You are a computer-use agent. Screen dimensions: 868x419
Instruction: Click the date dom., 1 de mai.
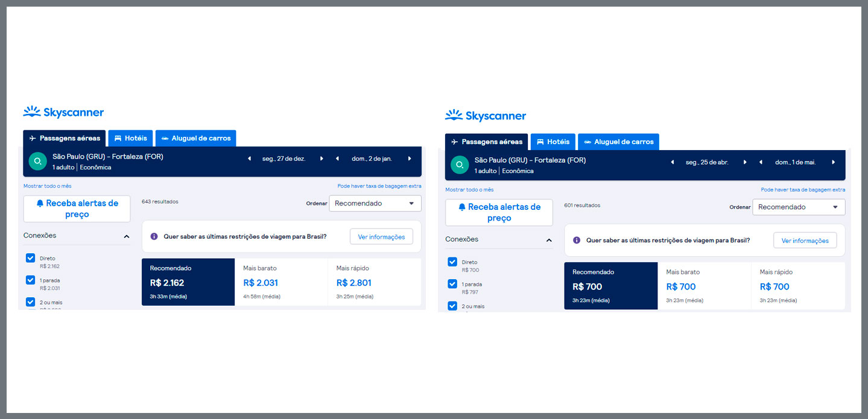(796, 162)
